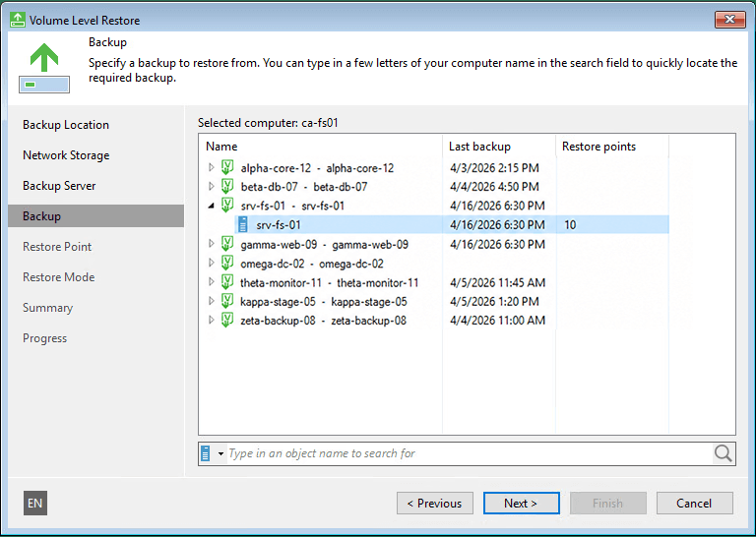Image resolution: width=756 pixels, height=537 pixels.
Task: Click the 4/3/2026 2:15 PM date cell
Action: [494, 167]
